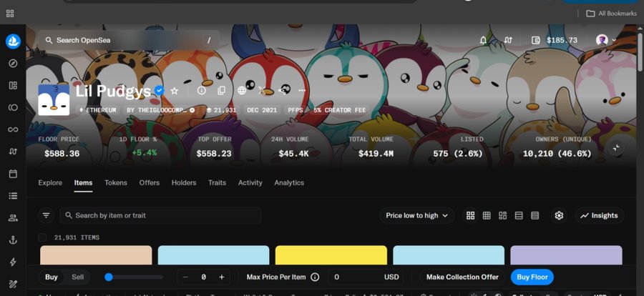Open the OpenSea home logo
644x296 pixels.
(x=13, y=41)
